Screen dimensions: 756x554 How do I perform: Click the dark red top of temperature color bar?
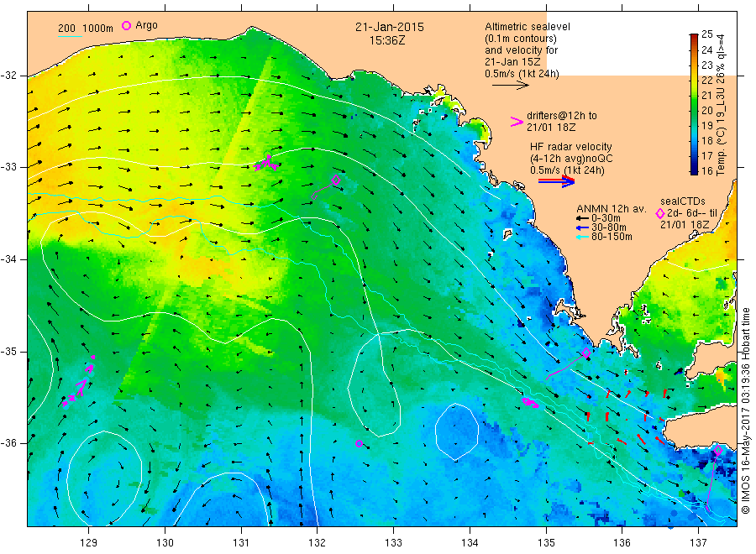click(x=694, y=36)
